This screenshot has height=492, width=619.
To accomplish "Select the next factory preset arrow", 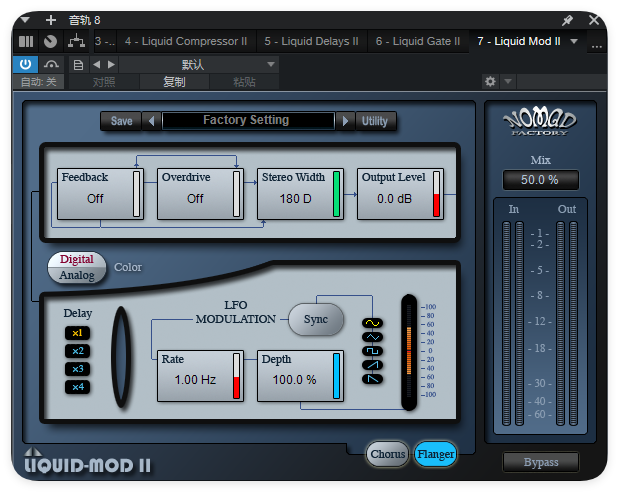I will point(345,121).
